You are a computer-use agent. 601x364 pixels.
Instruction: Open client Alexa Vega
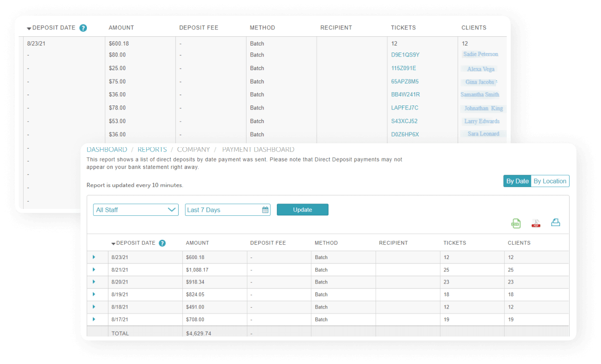point(481,69)
